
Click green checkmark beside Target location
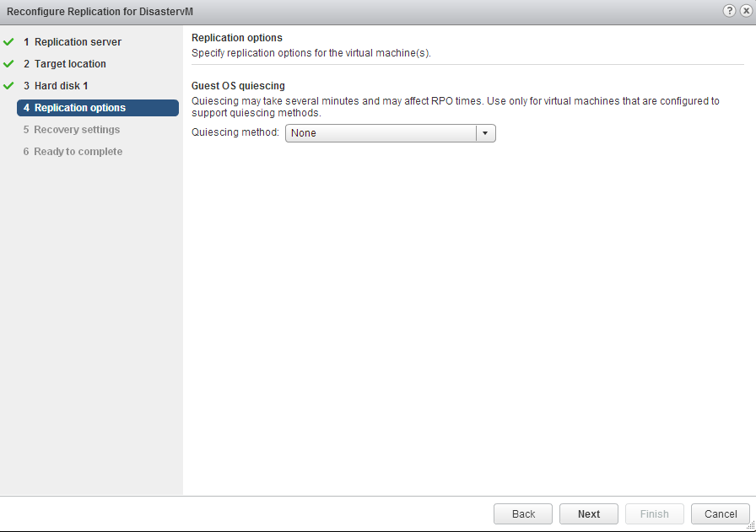tap(9, 64)
